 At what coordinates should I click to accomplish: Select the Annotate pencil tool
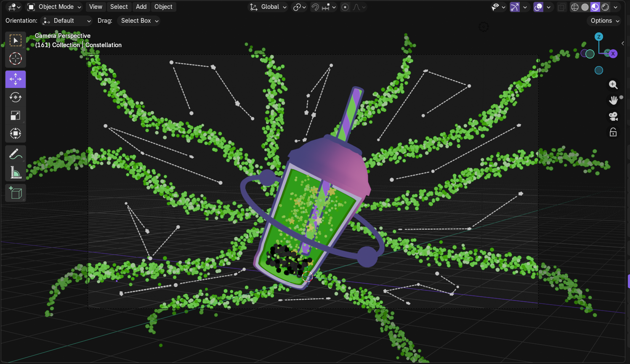pyautogui.click(x=16, y=154)
